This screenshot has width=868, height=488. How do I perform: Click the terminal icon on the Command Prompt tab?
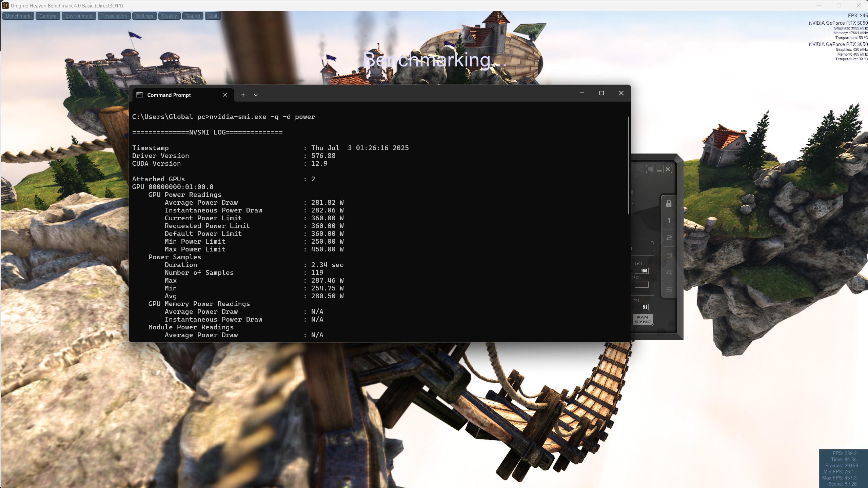[x=139, y=95]
